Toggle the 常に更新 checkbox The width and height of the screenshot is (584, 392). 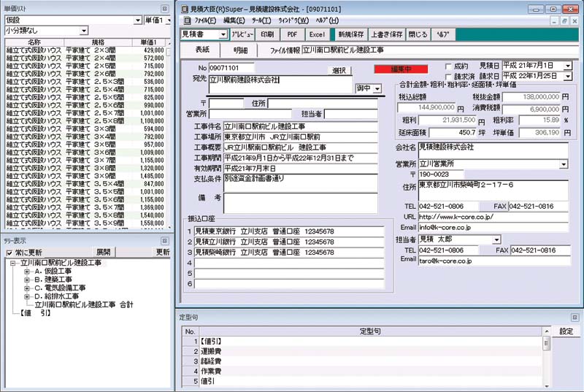coord(9,253)
